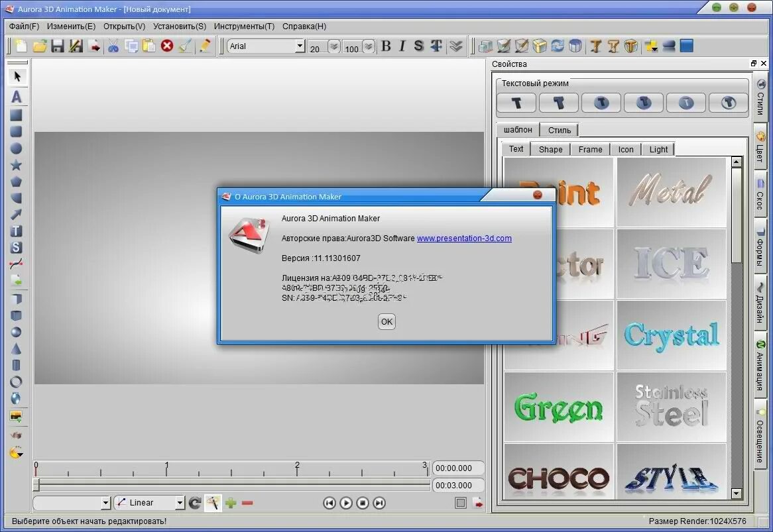The width and height of the screenshot is (773, 532).
Task: Click the blue square toolbar icon
Action: coord(687,46)
